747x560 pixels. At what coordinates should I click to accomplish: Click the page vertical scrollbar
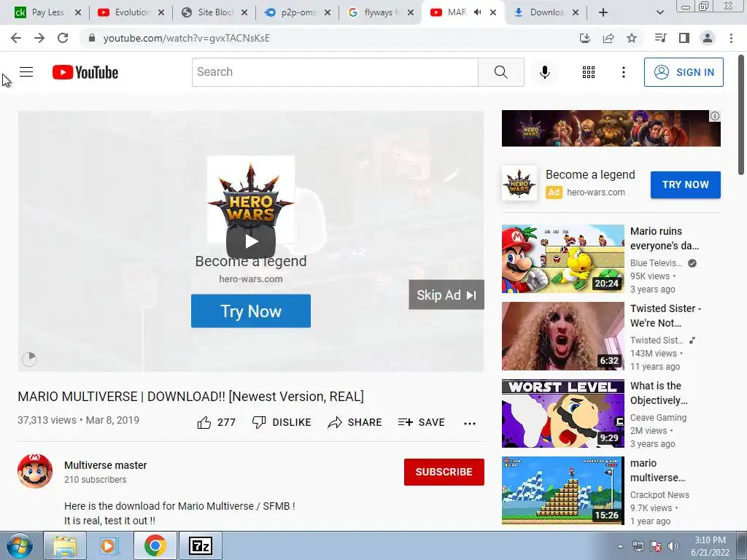pyautogui.click(x=741, y=115)
